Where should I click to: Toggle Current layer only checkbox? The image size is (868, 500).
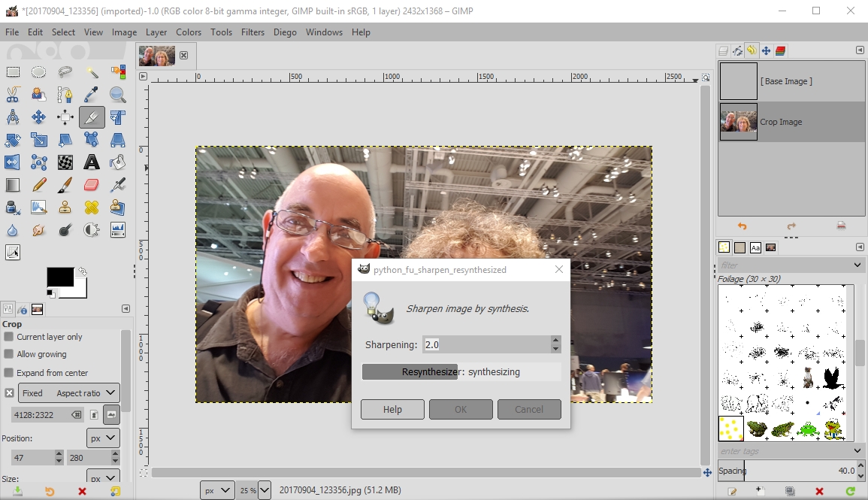click(x=9, y=337)
